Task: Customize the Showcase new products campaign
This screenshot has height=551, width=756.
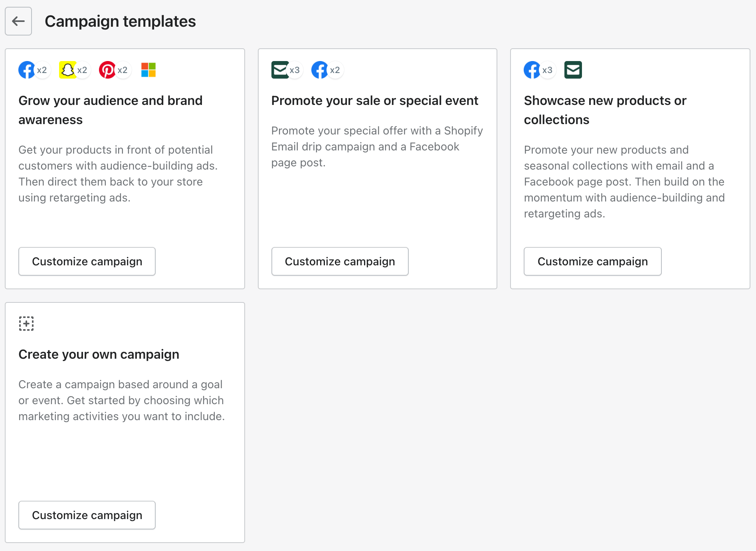Action: click(x=592, y=261)
